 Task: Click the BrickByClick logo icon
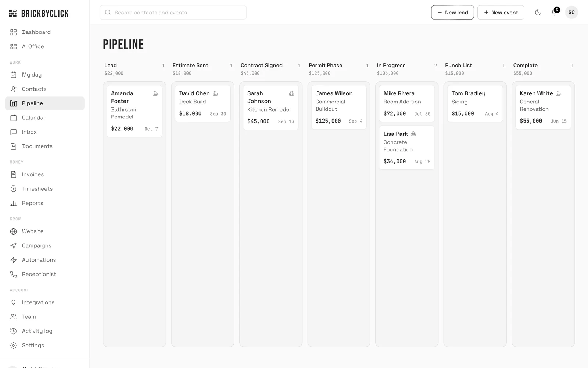[13, 14]
